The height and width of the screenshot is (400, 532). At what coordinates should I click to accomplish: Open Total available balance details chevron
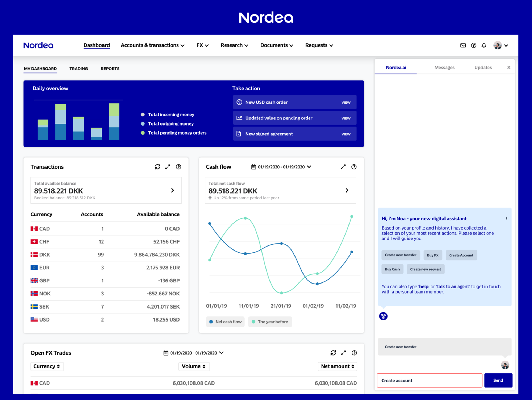point(173,190)
